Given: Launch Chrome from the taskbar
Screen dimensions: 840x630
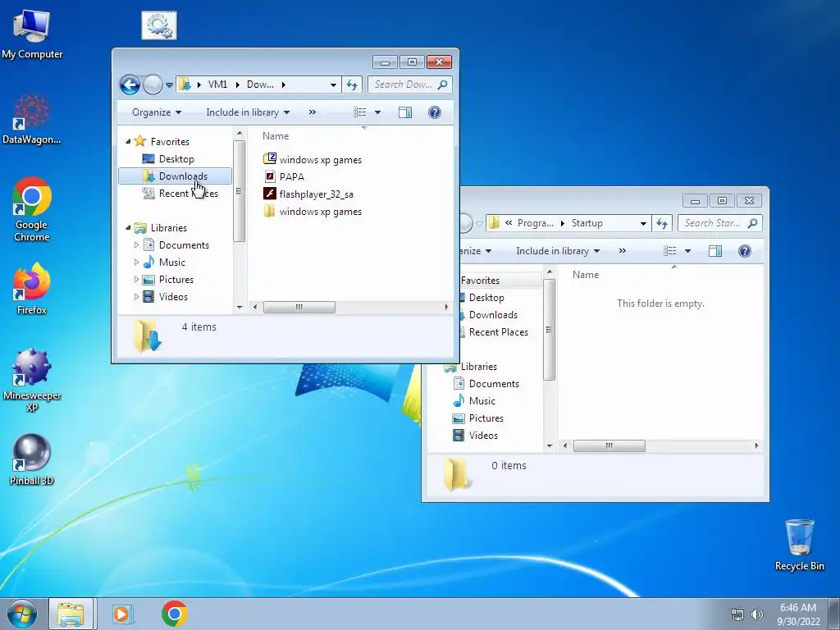Looking at the screenshot, I should point(175,614).
